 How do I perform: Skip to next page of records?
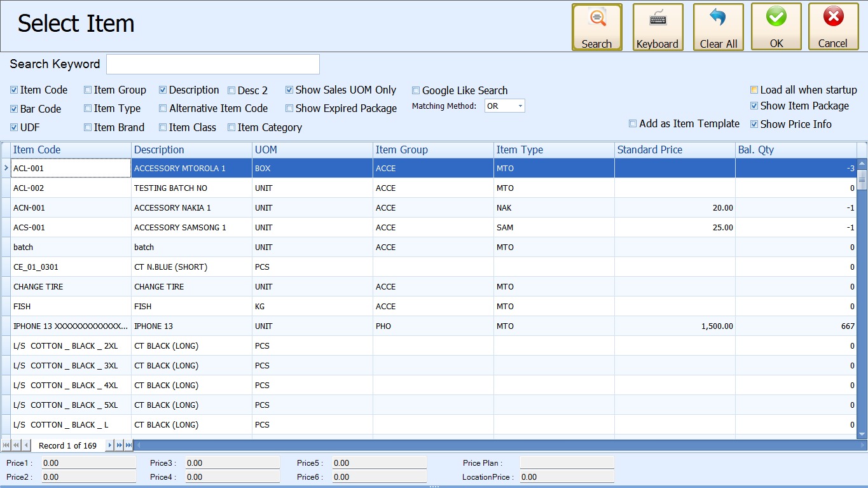click(x=120, y=445)
